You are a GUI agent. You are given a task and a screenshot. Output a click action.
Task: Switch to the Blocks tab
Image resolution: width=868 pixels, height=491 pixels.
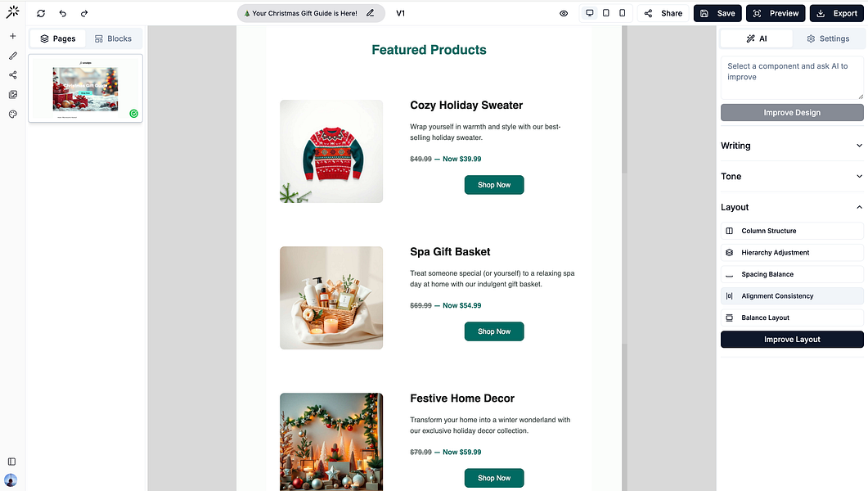coord(113,38)
